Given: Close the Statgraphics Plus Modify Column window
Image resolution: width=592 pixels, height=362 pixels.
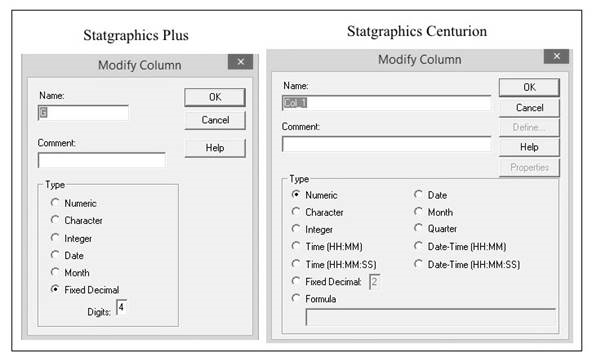Looking at the screenshot, I should click(x=240, y=62).
